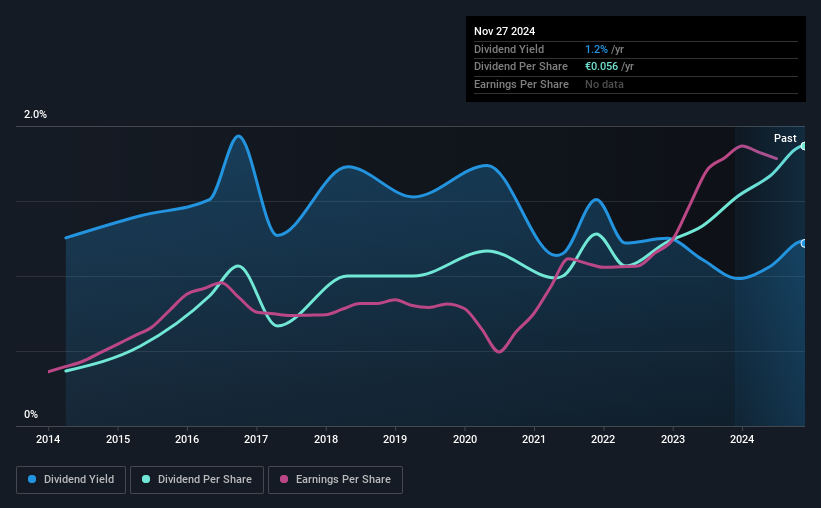Click the 2020 x-axis label
The width and height of the screenshot is (821, 508).
pos(464,439)
